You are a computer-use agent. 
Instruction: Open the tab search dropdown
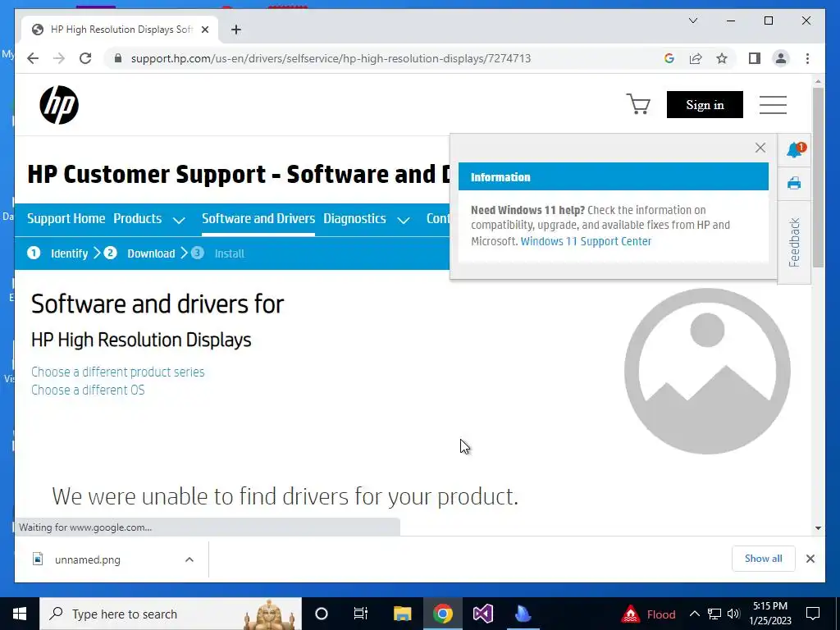[692, 21]
